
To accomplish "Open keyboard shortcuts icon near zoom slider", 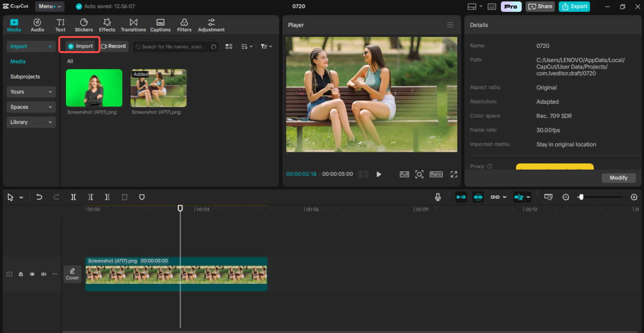I will click(548, 197).
